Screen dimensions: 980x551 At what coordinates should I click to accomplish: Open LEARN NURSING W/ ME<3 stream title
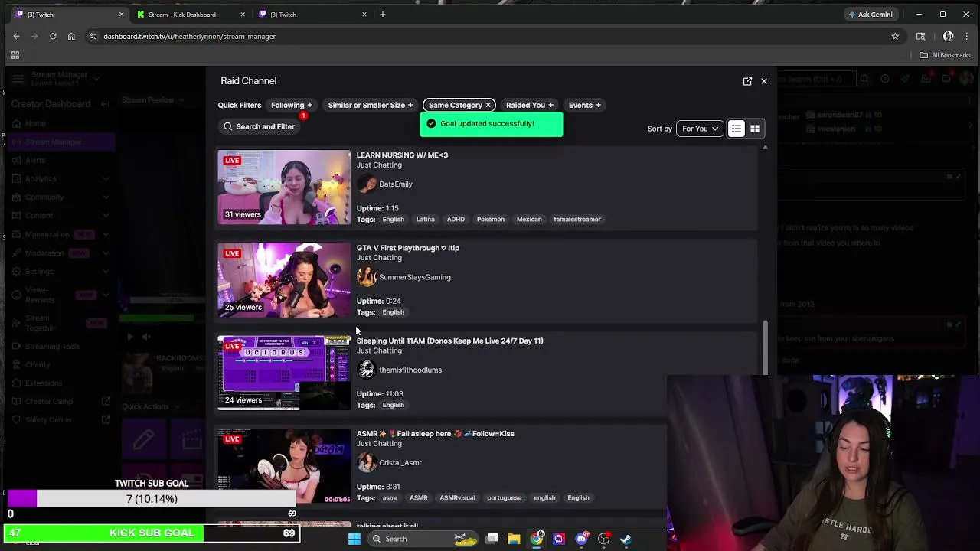[x=402, y=155]
